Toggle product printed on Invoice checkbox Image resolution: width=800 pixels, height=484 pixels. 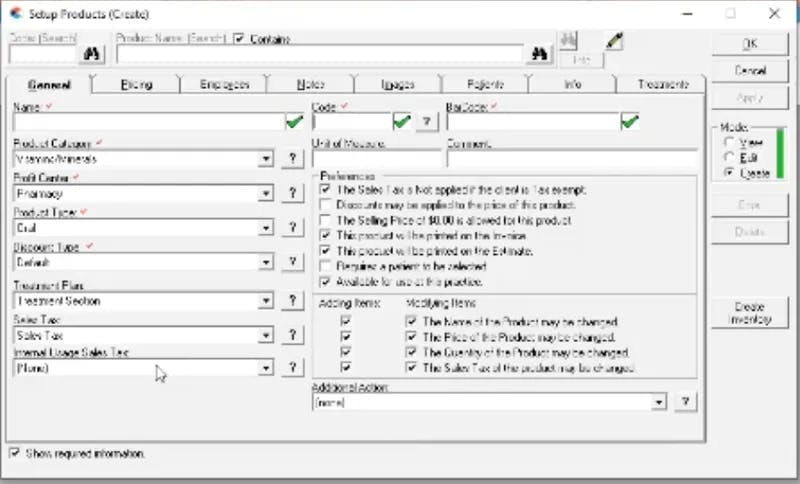coord(325,236)
